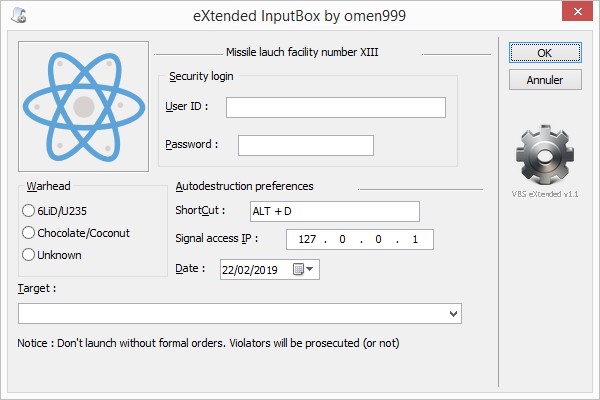The image size is (600, 400).
Task: Click the script icon in title bar
Action: (19, 15)
